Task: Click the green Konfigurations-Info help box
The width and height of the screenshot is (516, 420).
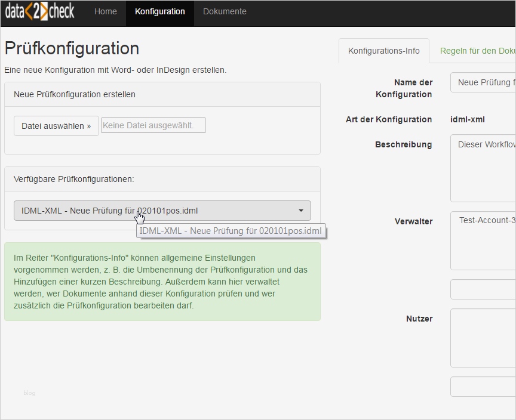Action: point(162,282)
